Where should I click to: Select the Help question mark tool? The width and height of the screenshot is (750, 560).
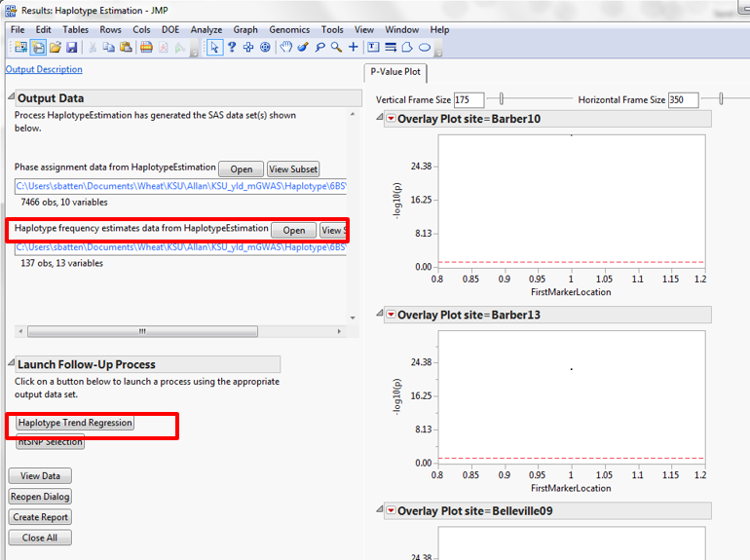coord(232,47)
